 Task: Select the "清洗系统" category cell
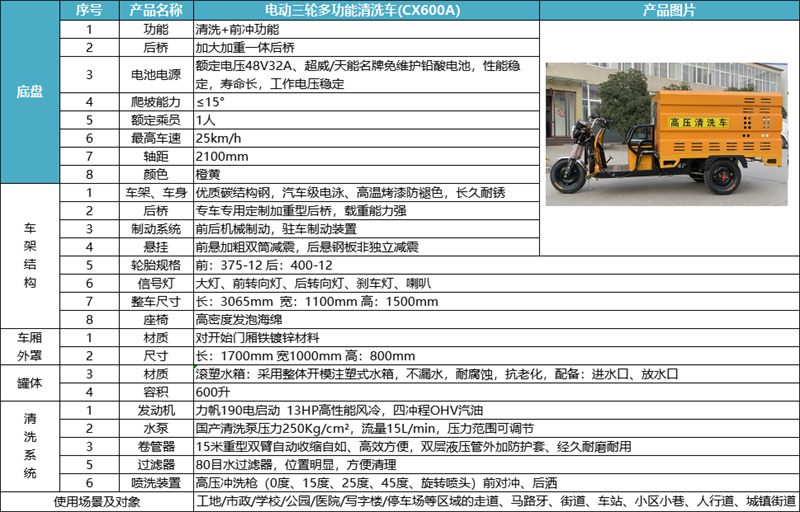pos(30,445)
